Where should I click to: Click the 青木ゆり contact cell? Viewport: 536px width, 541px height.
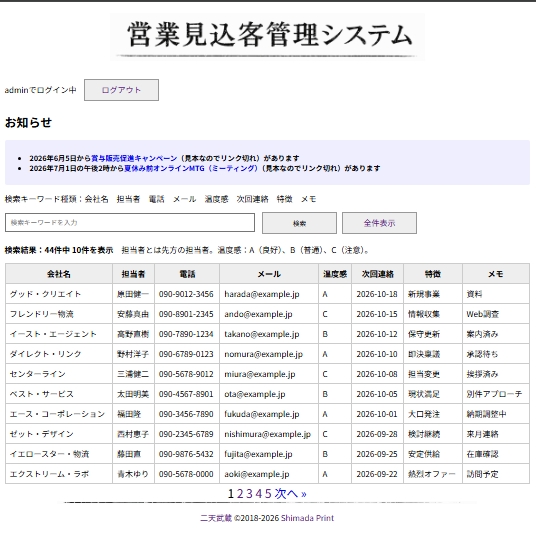(x=133, y=474)
